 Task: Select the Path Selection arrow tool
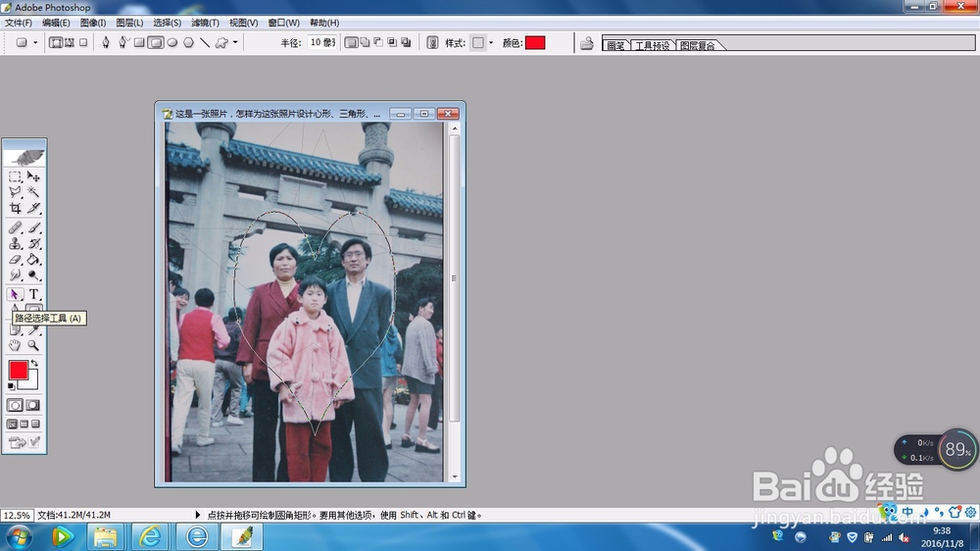(x=15, y=294)
